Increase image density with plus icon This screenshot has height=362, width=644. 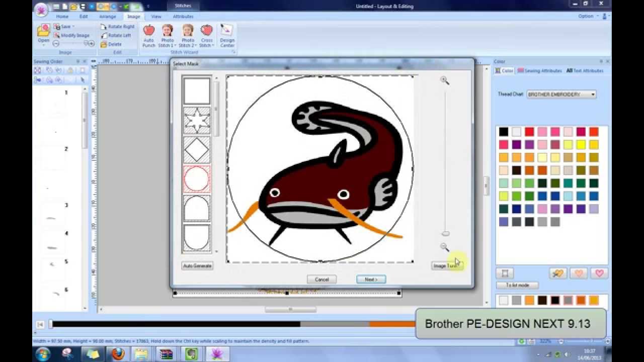tap(91, 44)
